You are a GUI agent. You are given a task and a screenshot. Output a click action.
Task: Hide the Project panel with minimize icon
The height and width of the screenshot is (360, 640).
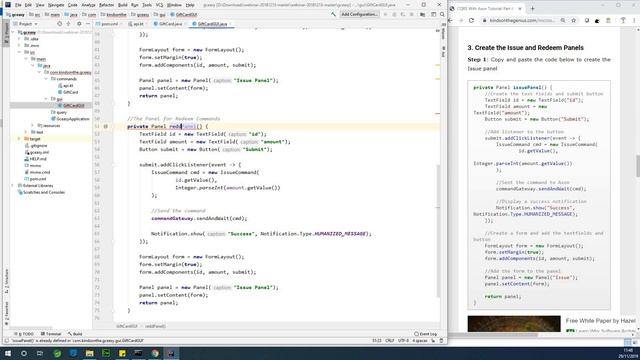[x=88, y=24]
